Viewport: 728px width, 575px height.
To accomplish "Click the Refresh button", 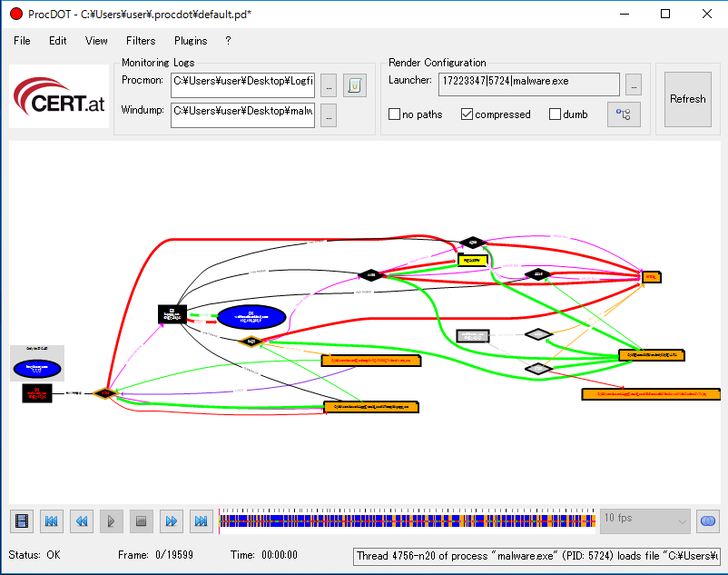I will [x=687, y=99].
